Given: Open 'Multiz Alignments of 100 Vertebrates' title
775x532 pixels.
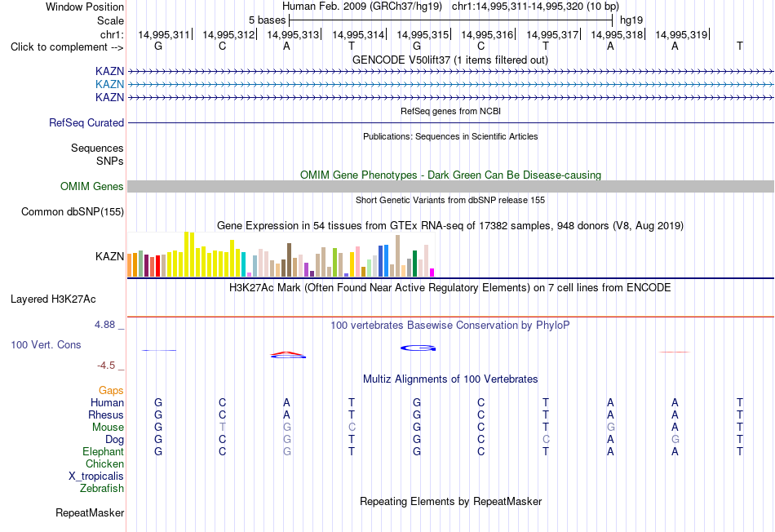Looking at the screenshot, I should tap(450, 379).
